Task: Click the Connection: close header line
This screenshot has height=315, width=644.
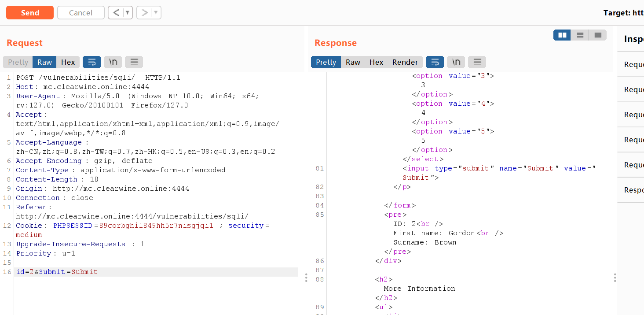Action: [55, 198]
